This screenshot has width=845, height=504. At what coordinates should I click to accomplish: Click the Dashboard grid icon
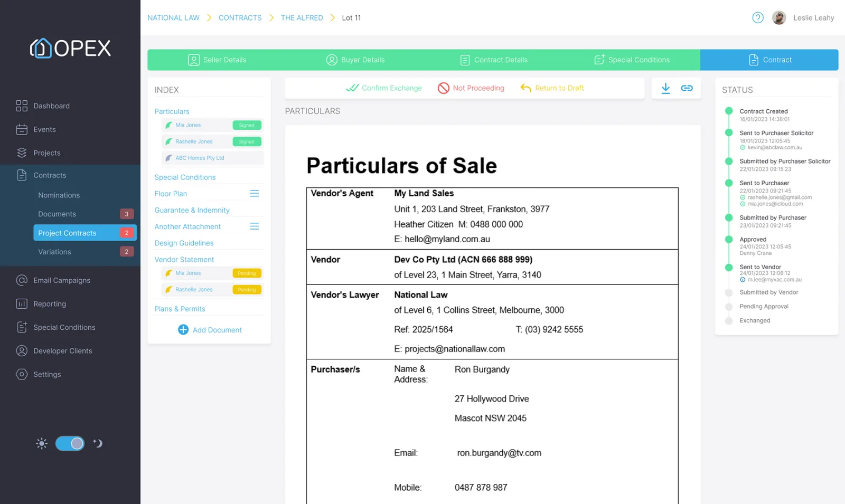[x=22, y=106]
